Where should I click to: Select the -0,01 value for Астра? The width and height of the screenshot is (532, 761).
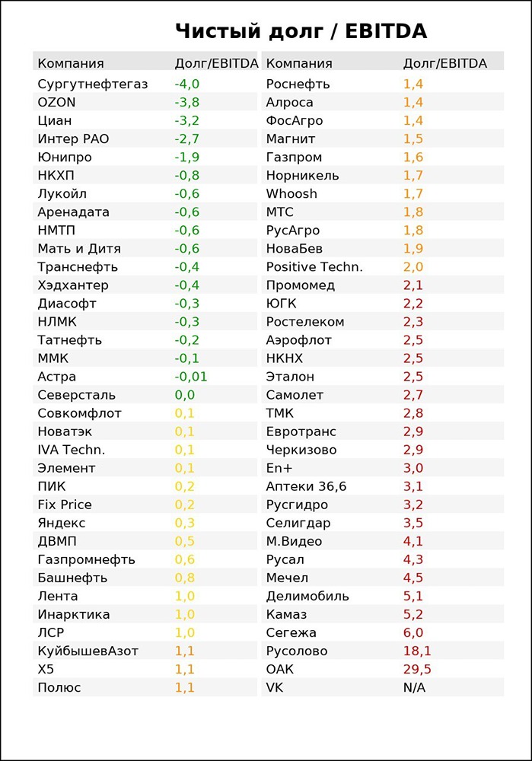191,376
